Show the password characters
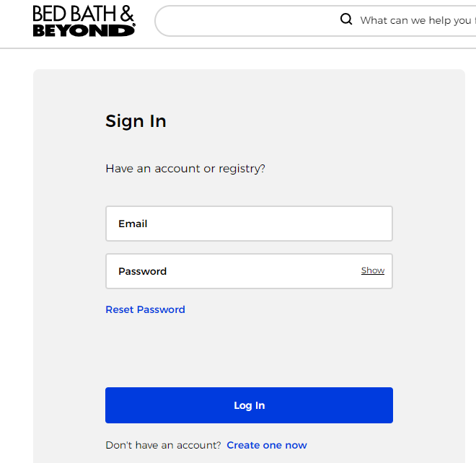This screenshot has height=463, width=476. tap(373, 270)
